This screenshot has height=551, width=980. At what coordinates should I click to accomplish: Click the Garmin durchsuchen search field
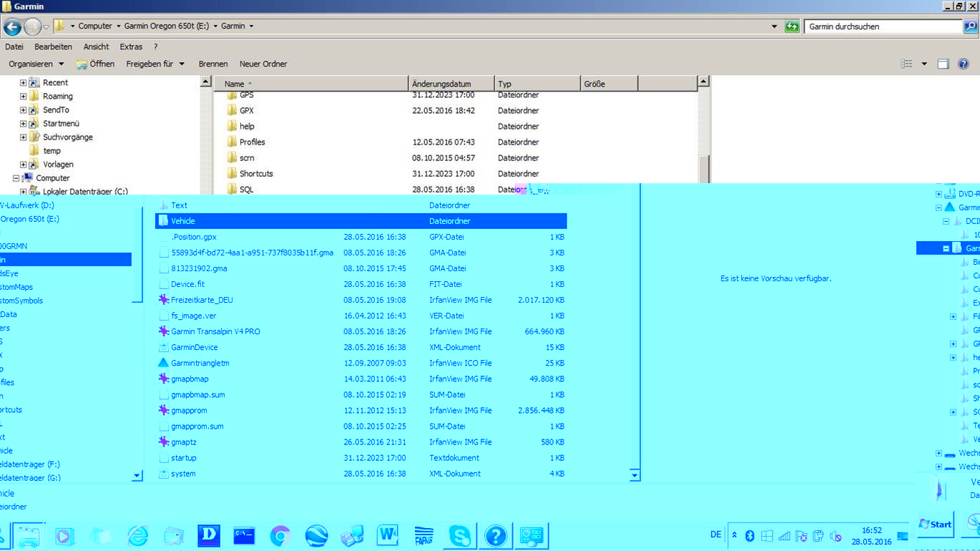[883, 26]
